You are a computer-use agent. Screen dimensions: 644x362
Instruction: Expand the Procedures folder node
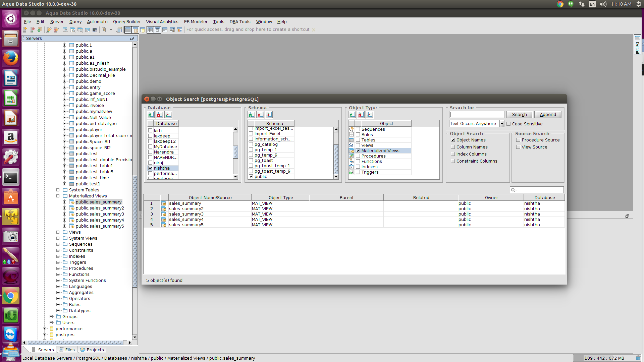[58, 268]
